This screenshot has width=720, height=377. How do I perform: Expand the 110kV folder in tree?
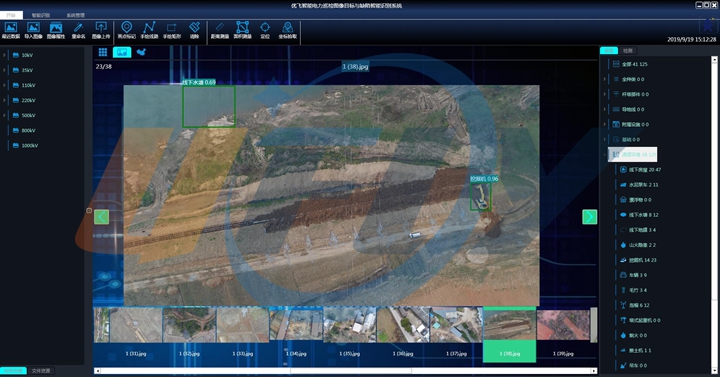[x=4, y=85]
